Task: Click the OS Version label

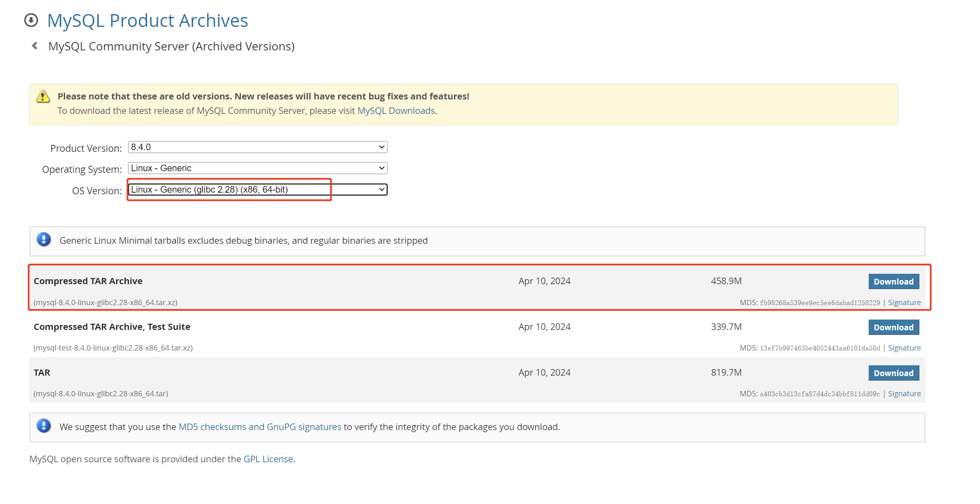Action: (x=97, y=190)
